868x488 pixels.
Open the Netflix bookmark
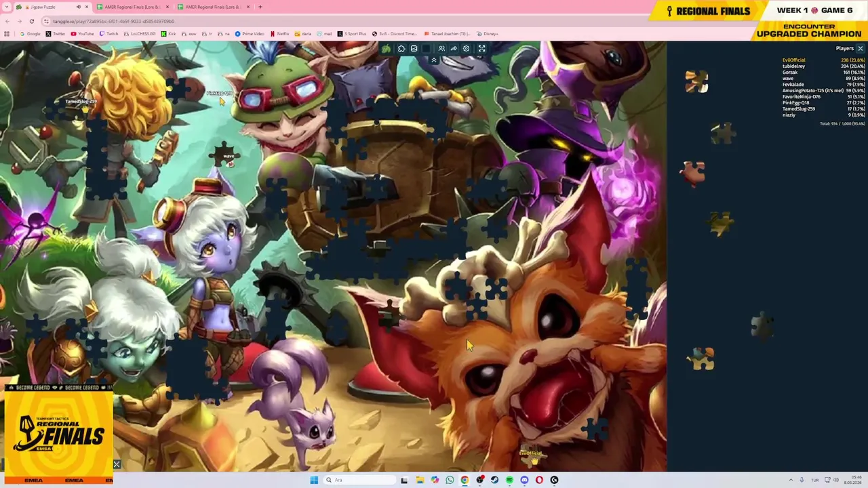(x=279, y=34)
